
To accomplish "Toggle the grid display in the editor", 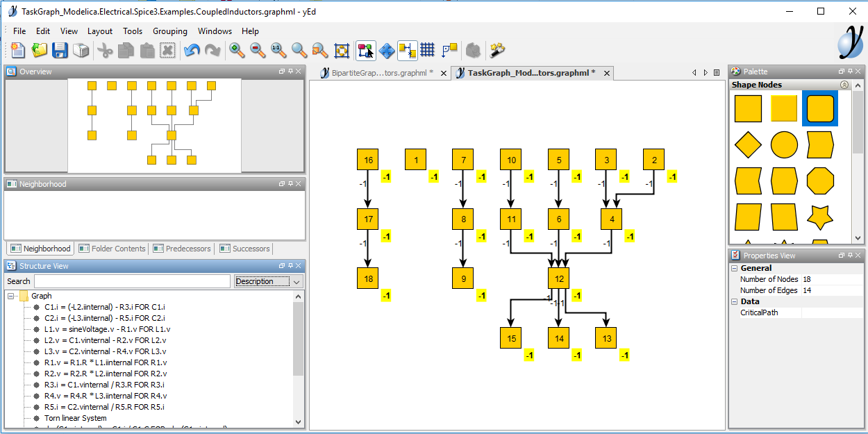I will pos(427,50).
